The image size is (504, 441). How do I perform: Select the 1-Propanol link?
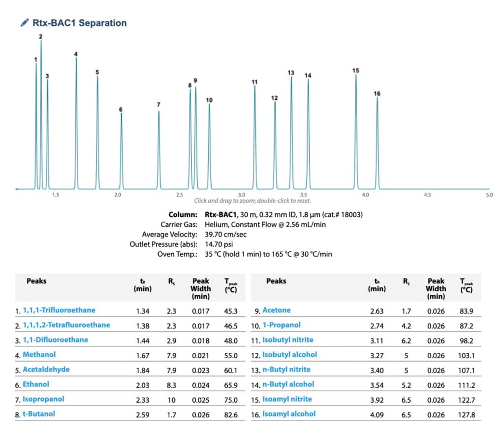click(x=282, y=325)
